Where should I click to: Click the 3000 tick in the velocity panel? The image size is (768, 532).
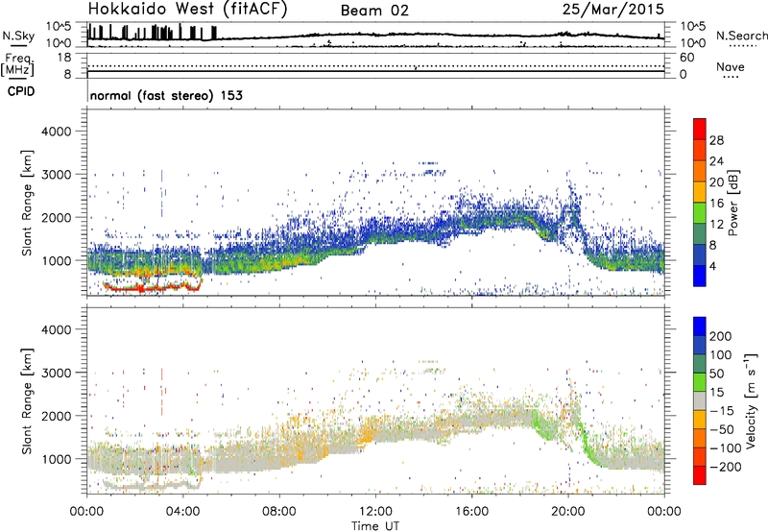57,373
